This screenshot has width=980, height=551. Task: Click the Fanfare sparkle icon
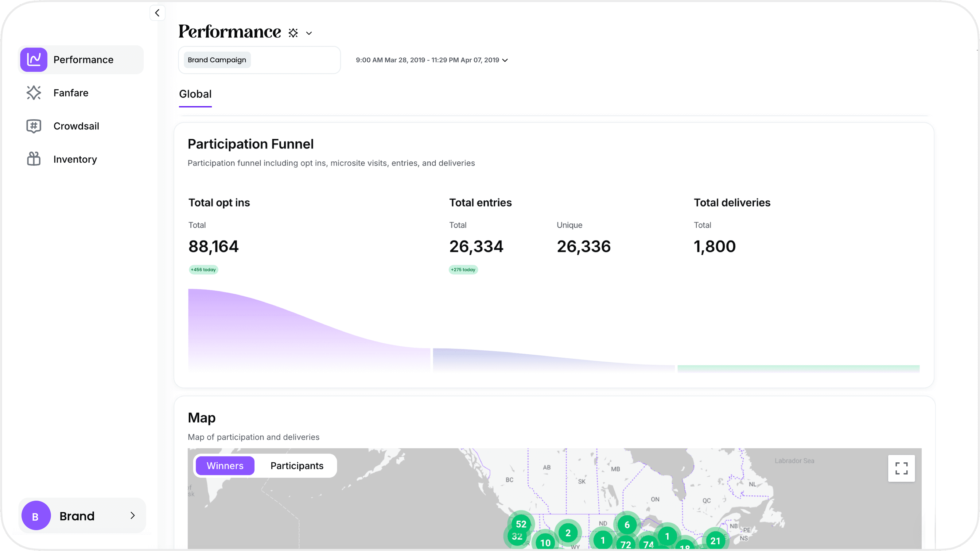point(33,93)
